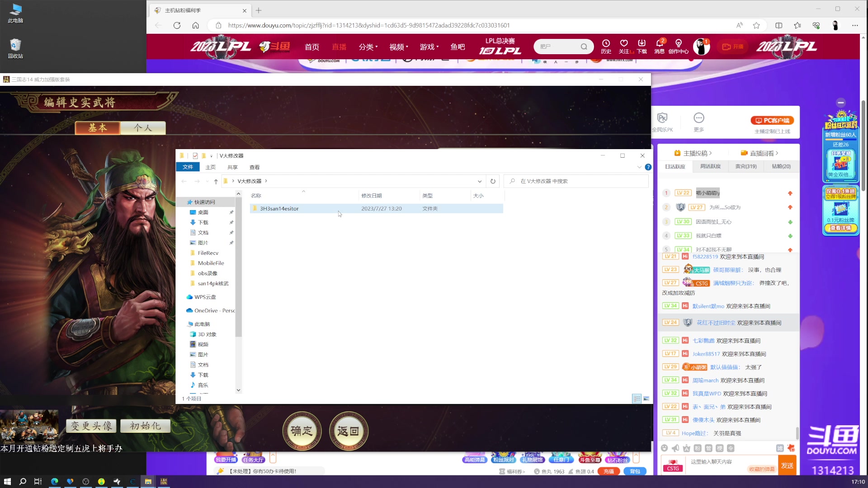Click 初始化 reset button in game

coord(145,426)
